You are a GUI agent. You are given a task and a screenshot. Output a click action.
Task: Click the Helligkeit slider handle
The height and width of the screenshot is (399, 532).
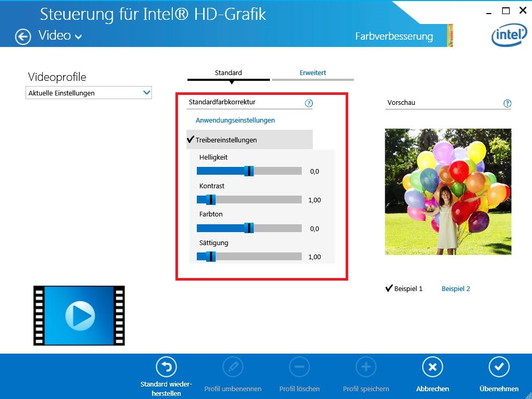(249, 171)
